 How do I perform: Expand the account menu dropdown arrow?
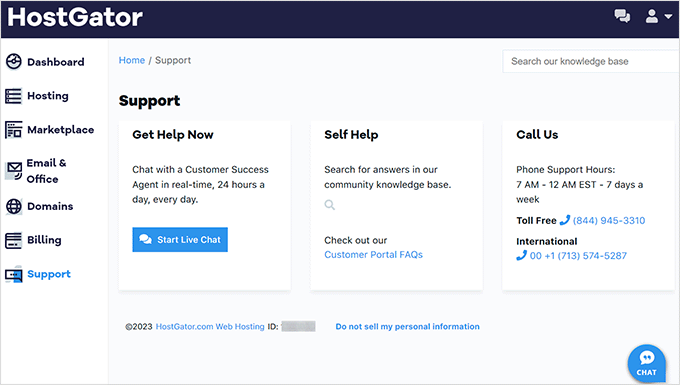coord(668,16)
